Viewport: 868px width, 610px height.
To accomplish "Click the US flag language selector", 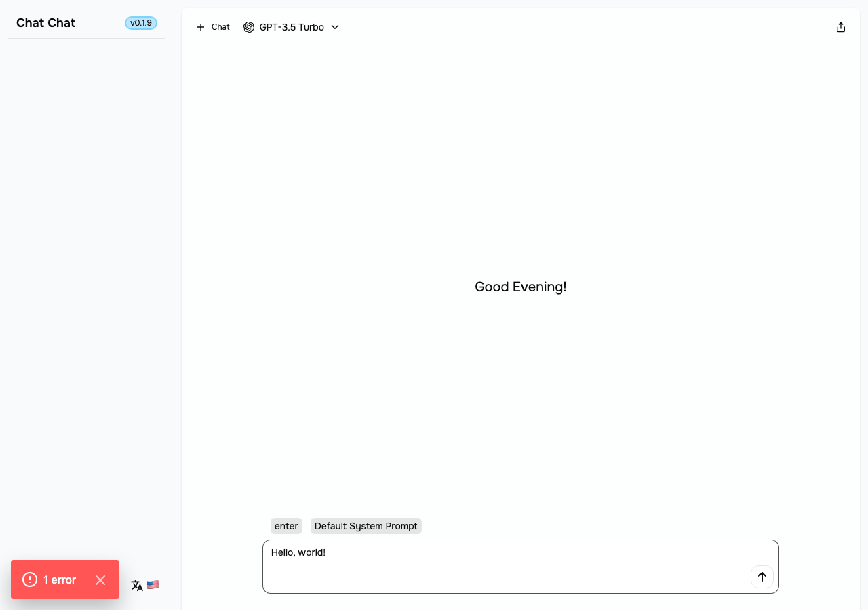I will click(153, 584).
